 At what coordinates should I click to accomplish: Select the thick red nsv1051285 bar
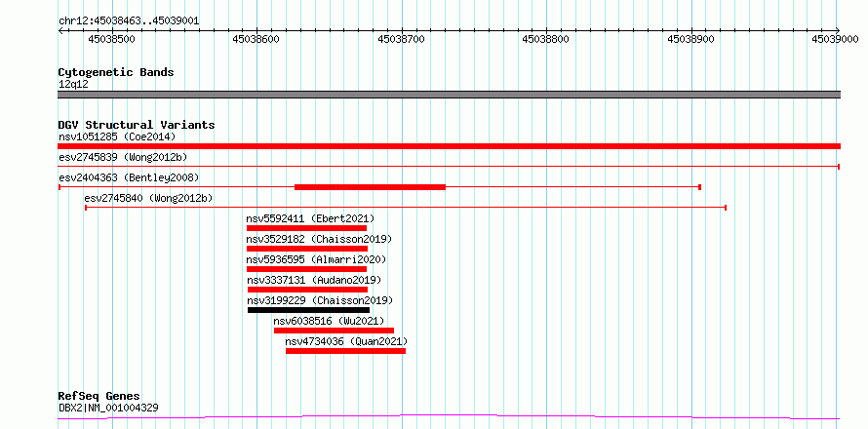coord(450,146)
